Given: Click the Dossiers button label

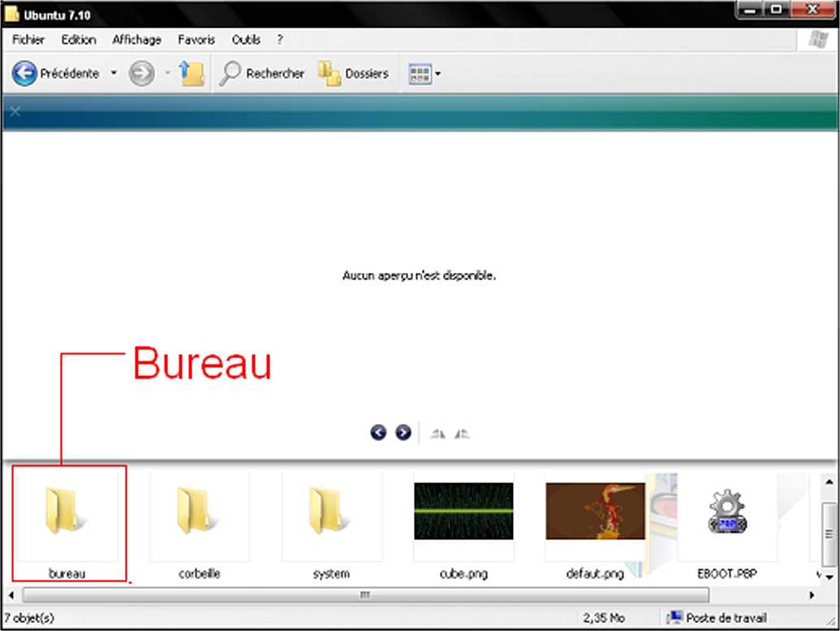Looking at the screenshot, I should pos(366,73).
